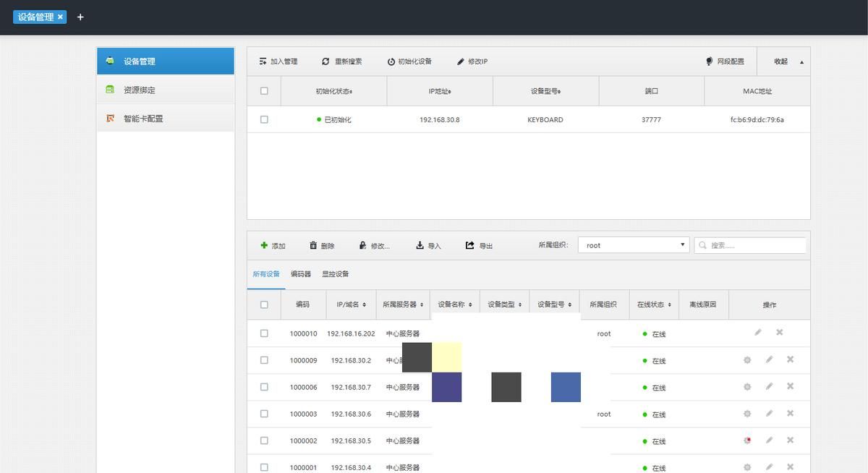Image resolution: width=868 pixels, height=473 pixels.
Task: Switch to 显控设备 tab
Action: (x=336, y=274)
